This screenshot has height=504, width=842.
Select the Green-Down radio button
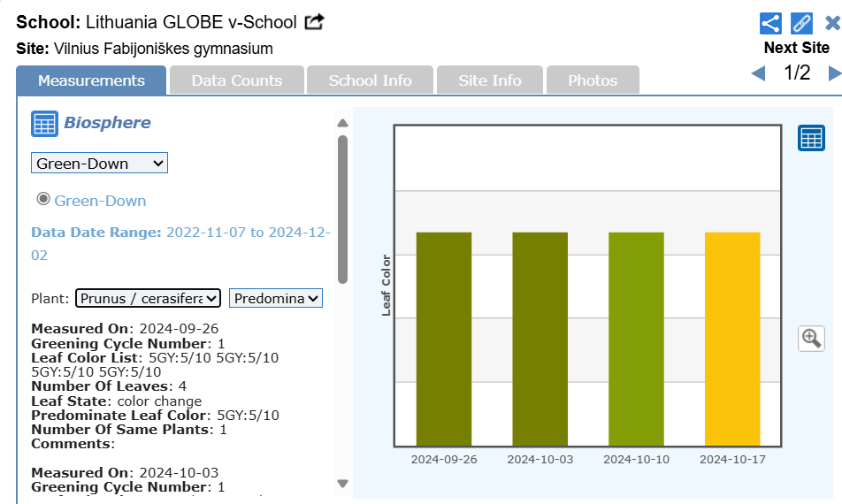(x=42, y=200)
